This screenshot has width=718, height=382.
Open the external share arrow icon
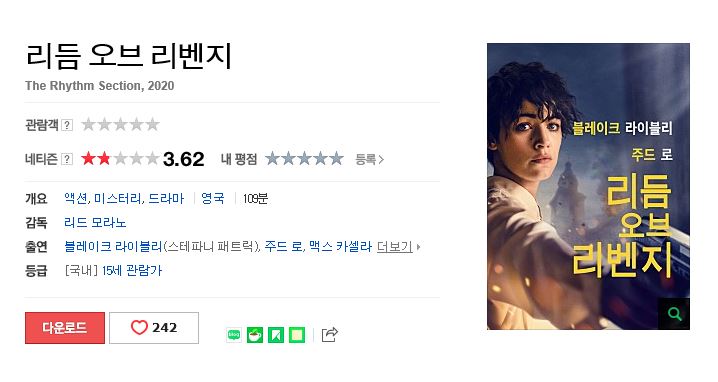tap(330, 335)
